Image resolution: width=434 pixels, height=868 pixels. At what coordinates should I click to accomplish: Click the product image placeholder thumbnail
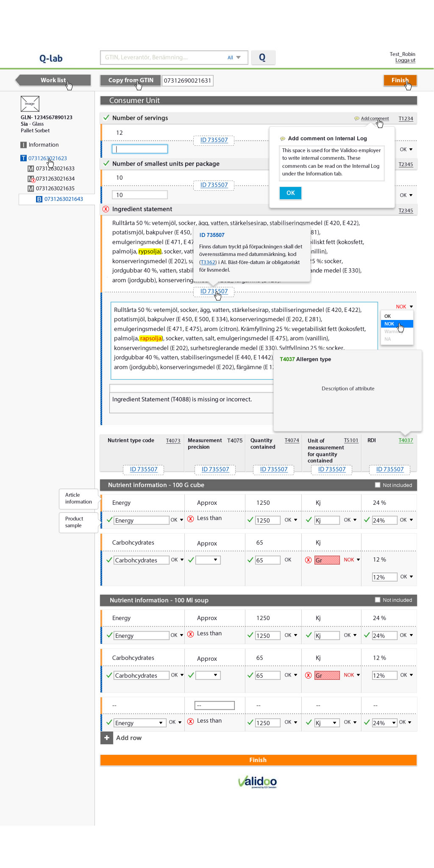click(x=30, y=104)
